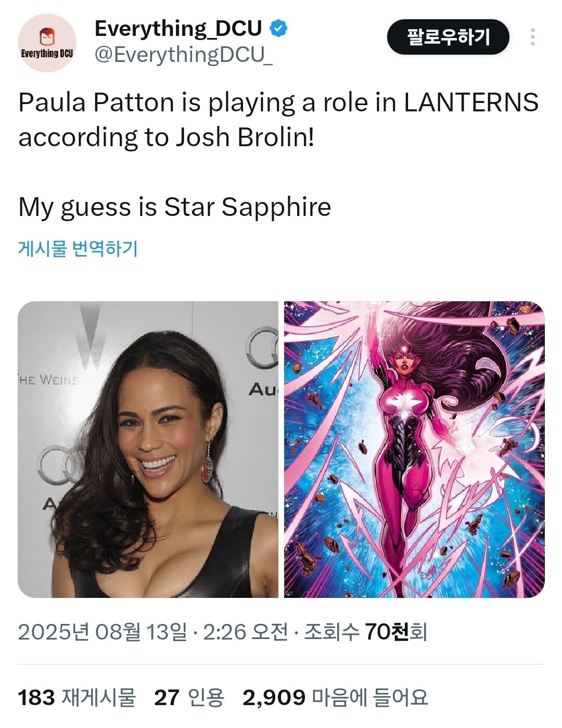Click the 2025년 08월 13일 post date
562x728 pixels.
coord(102,632)
